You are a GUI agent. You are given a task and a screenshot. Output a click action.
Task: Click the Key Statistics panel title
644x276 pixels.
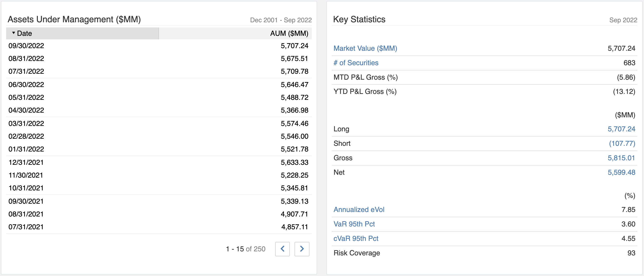pos(359,19)
